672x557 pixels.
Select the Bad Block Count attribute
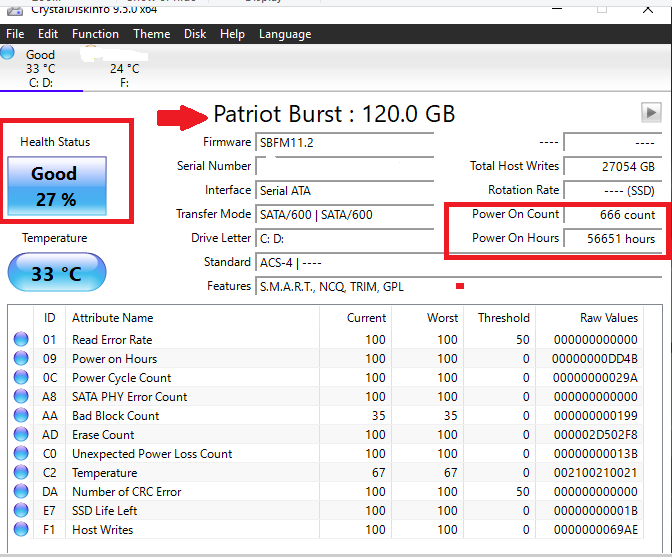point(116,416)
